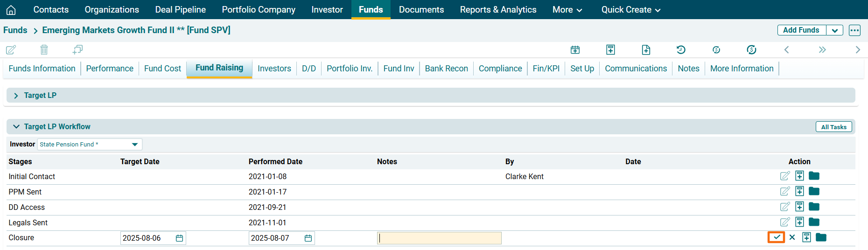Open folder icon for Legals Sent row
The width and height of the screenshot is (868, 250).
[x=814, y=222]
